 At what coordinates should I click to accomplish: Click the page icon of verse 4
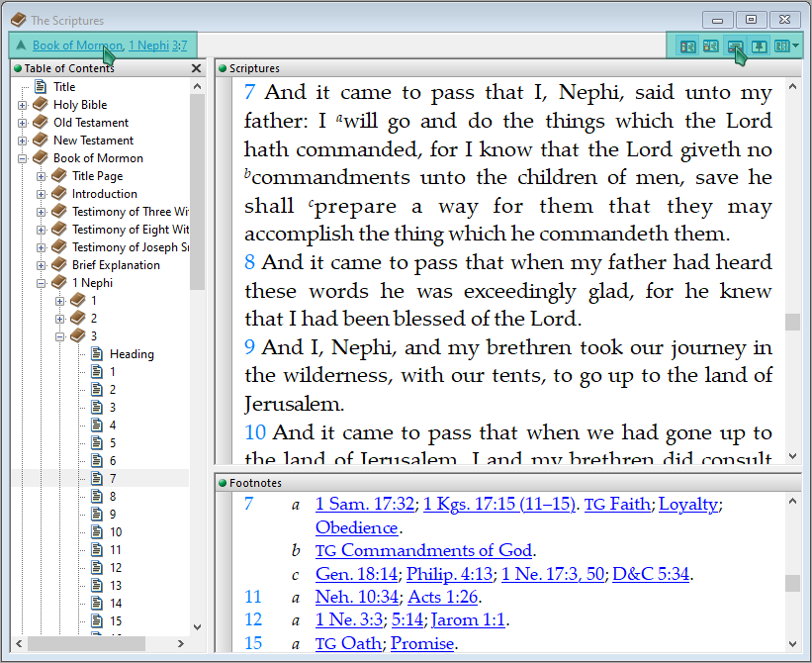click(x=97, y=425)
